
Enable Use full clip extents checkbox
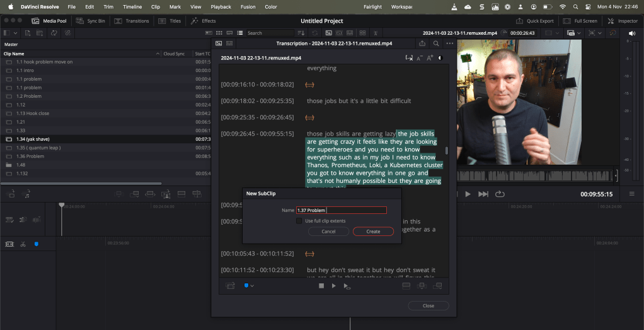coord(299,221)
